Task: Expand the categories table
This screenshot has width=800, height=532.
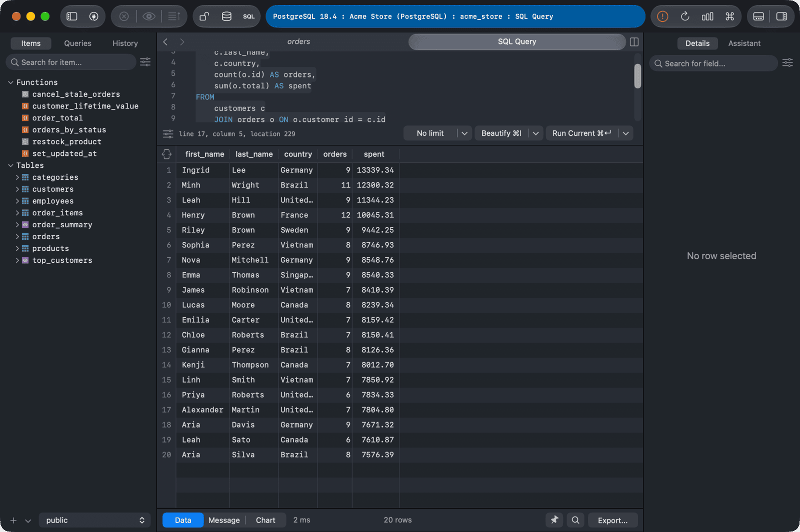Action: coord(17,177)
